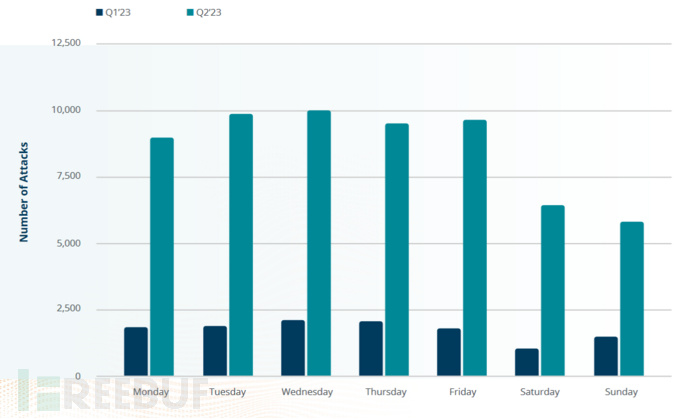This screenshot has height=418, width=690.
Task: Click the Q1'23 dark blue legend swatch
Action: click(x=99, y=13)
